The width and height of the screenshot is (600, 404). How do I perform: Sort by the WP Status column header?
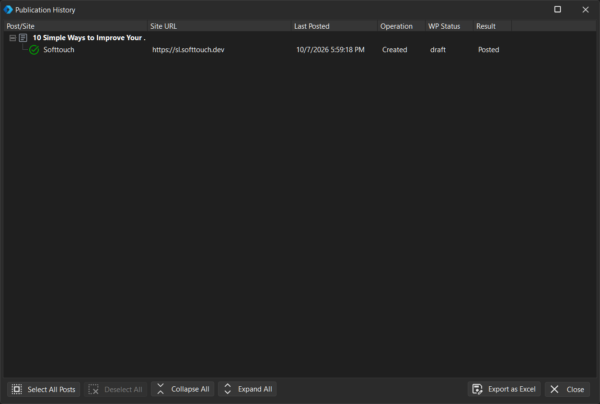[449, 26]
